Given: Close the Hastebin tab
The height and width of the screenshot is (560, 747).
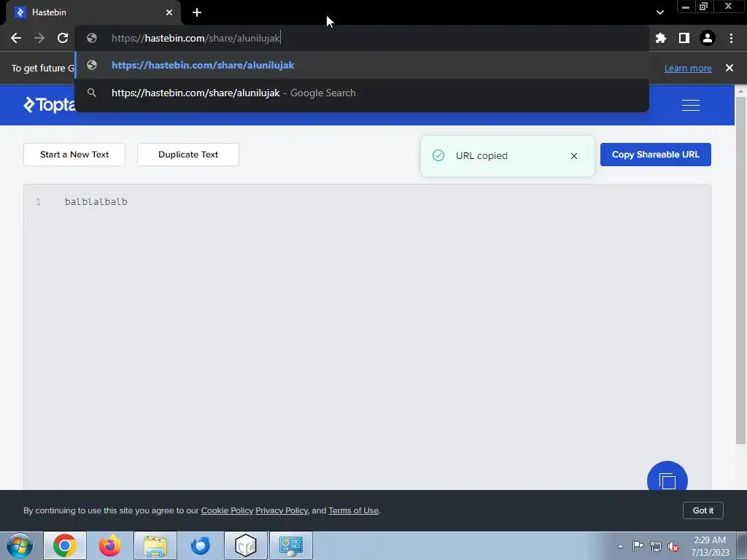Looking at the screenshot, I should point(169,12).
